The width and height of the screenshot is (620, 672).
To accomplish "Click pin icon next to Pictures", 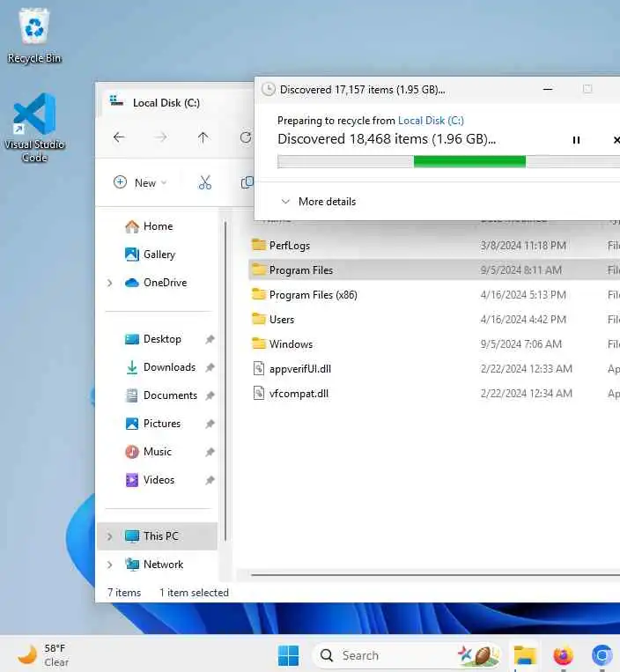I will [x=210, y=424].
